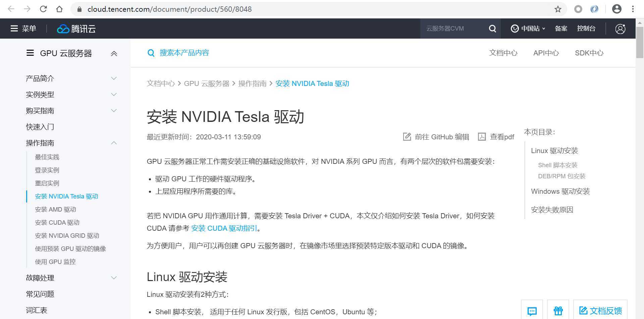The width and height of the screenshot is (644, 319).
Task: Open 安装 AMD 驱动 in sidebar
Action: (x=55, y=209)
